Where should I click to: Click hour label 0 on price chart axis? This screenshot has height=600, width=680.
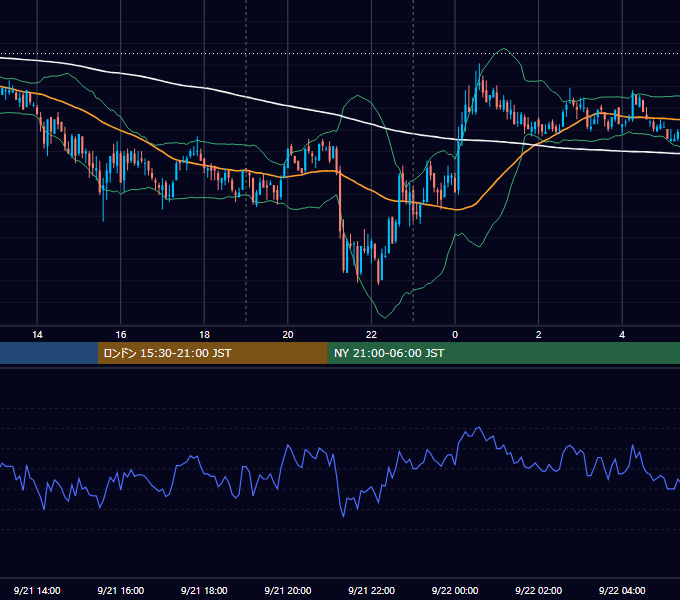(x=455, y=335)
